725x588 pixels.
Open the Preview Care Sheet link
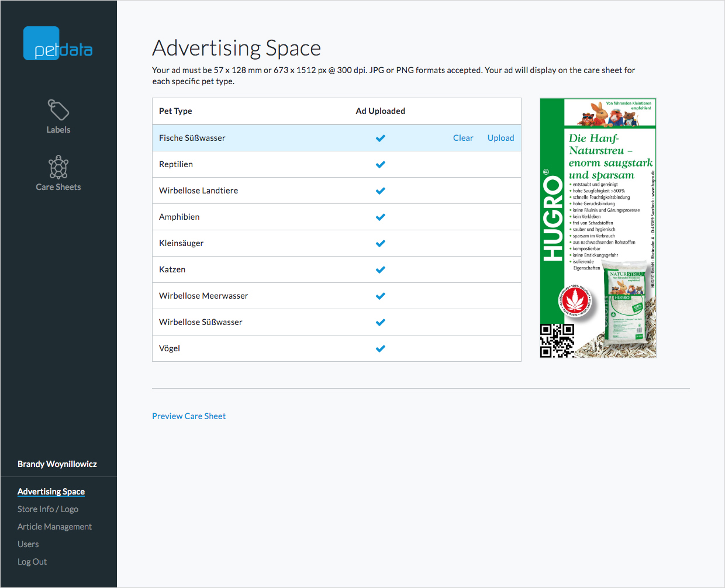[189, 416]
